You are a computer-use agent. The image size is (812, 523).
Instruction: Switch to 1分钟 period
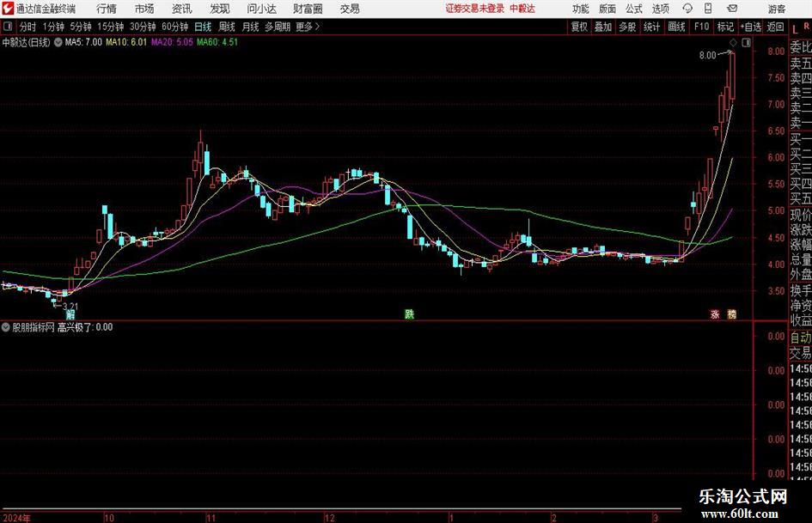[53, 27]
